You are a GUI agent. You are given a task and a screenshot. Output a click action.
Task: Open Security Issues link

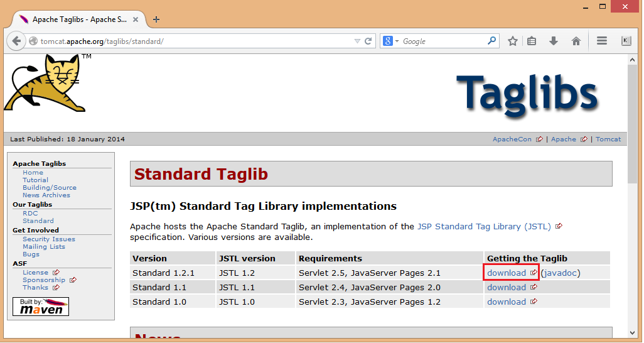pyautogui.click(x=49, y=239)
